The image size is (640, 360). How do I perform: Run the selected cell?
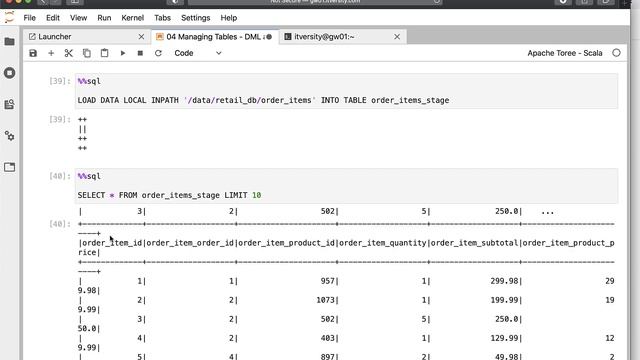[122, 53]
